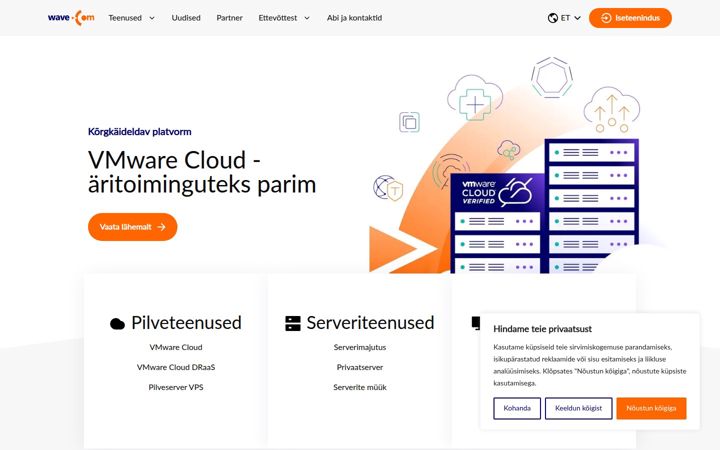Open the Ettevõttest menu
Screen dimensions: 720x450
(x=278, y=18)
